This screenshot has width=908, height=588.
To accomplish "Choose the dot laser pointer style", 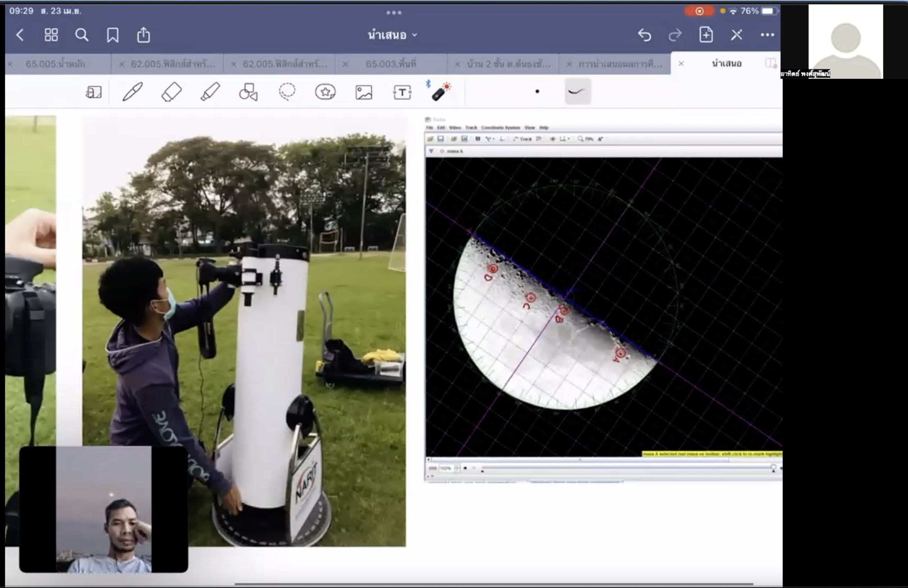I will (x=537, y=91).
